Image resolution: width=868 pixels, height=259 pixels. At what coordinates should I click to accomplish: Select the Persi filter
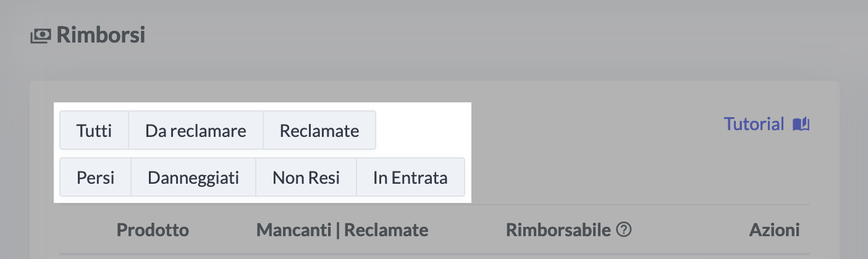pos(95,178)
